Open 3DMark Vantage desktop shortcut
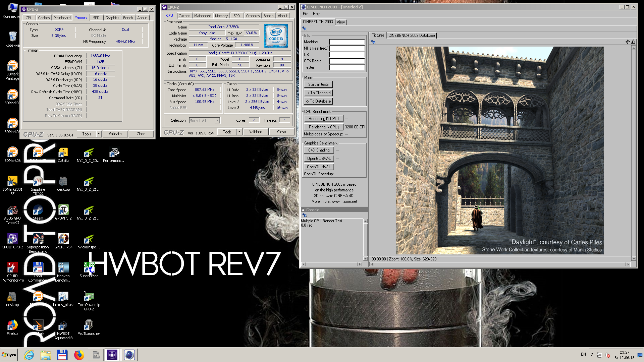The width and height of the screenshot is (644, 362). (x=12, y=70)
